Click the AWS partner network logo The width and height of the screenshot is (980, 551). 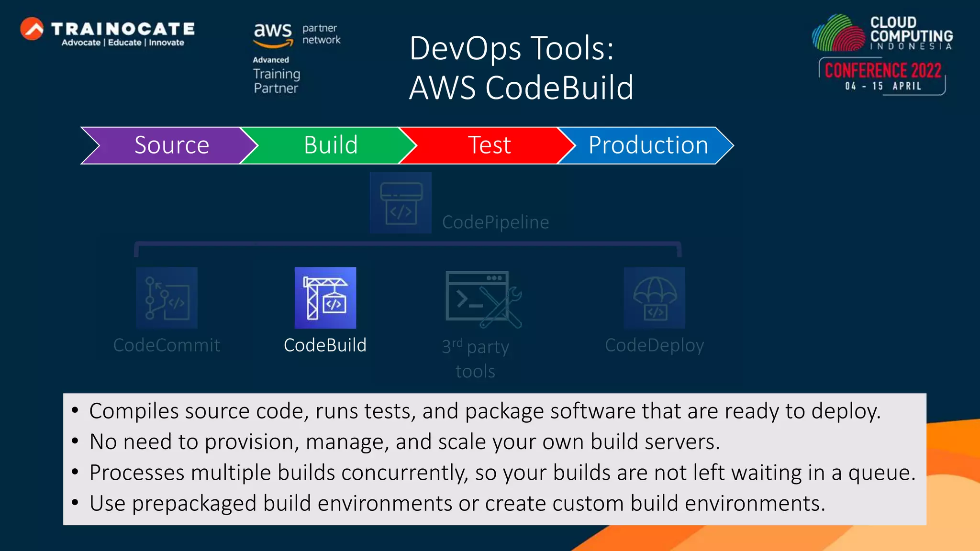pos(297,35)
